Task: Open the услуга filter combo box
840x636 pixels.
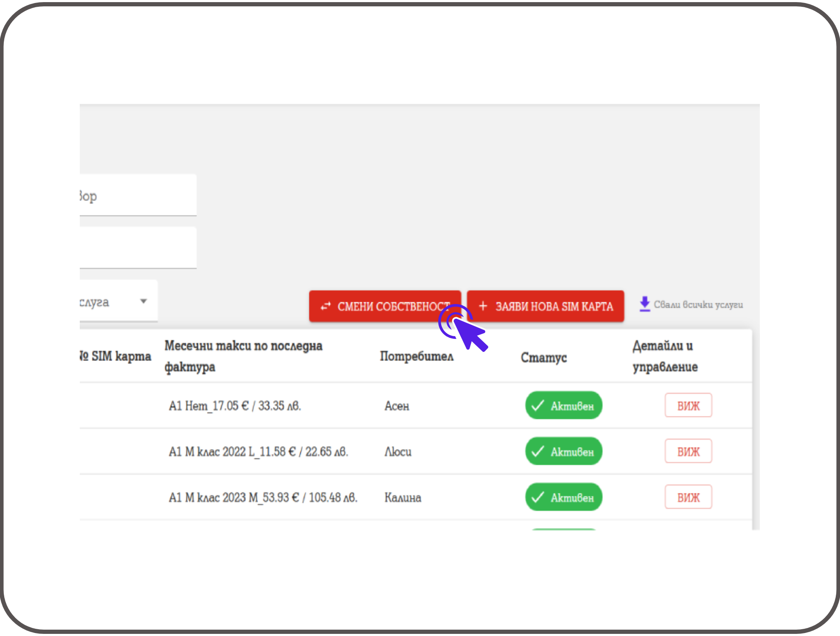Action: point(106,302)
